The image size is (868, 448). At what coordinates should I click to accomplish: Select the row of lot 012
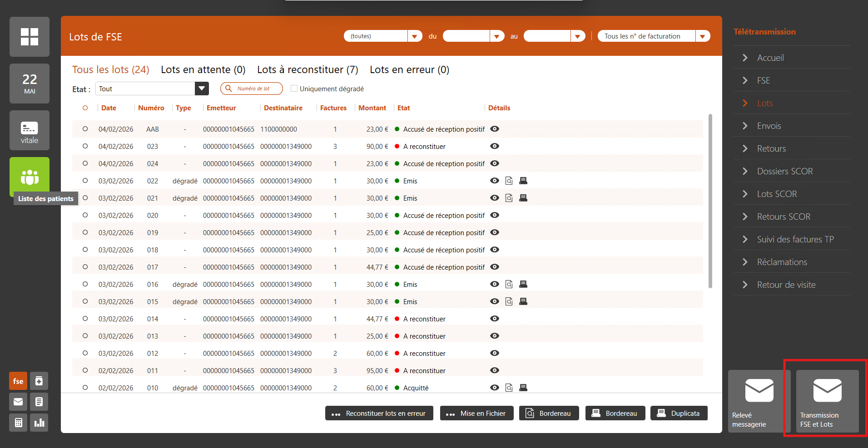[85, 353]
